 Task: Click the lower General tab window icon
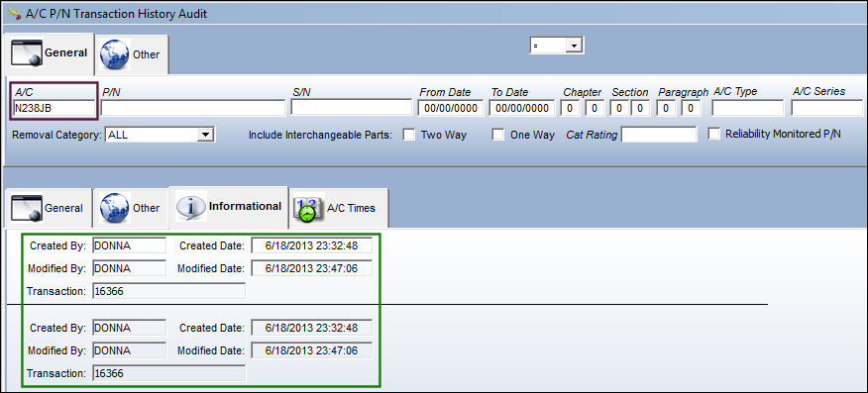tap(27, 208)
